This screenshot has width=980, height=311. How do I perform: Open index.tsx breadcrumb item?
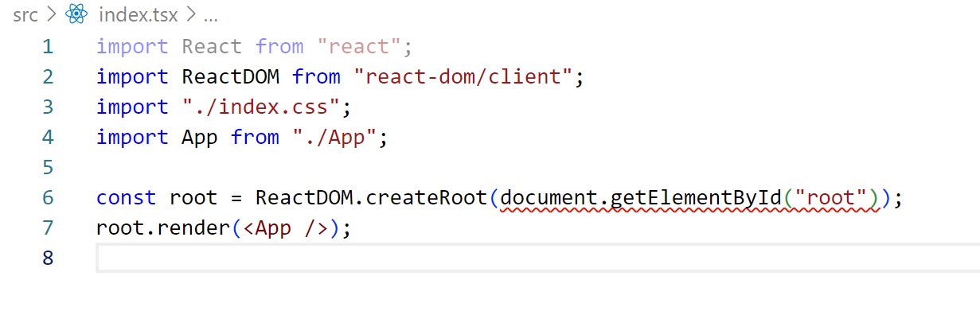click(x=139, y=14)
